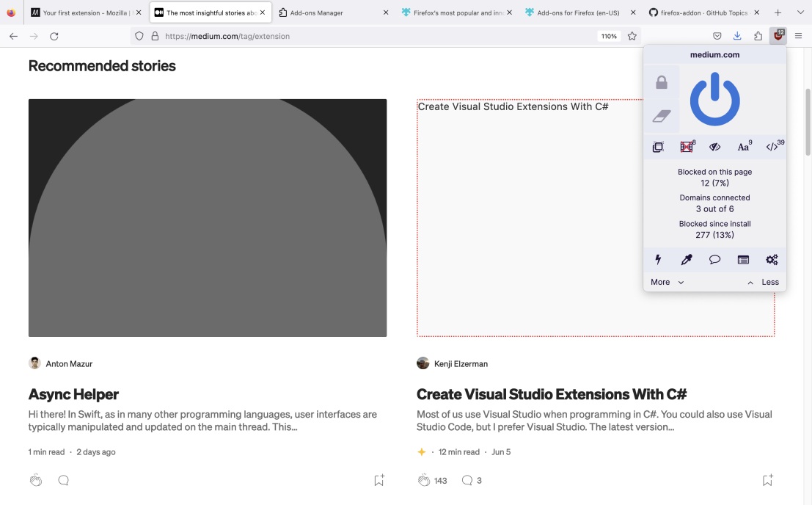
Task: Open Async Helper article title
Action: (73, 394)
